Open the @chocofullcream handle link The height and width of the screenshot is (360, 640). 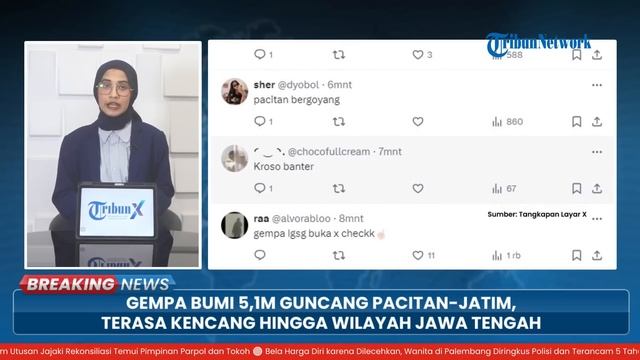coord(329,152)
